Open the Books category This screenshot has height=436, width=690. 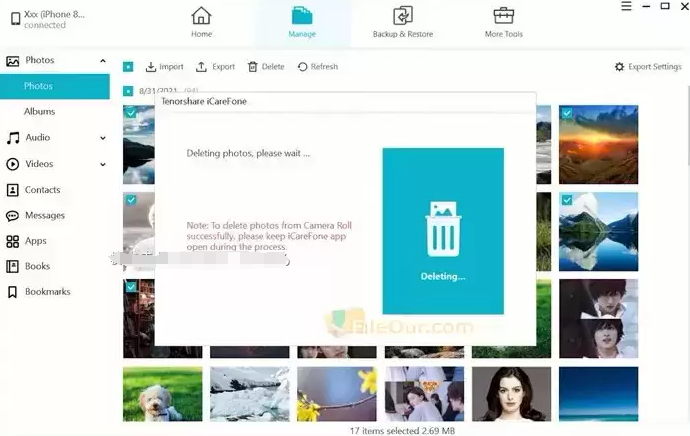click(37, 266)
